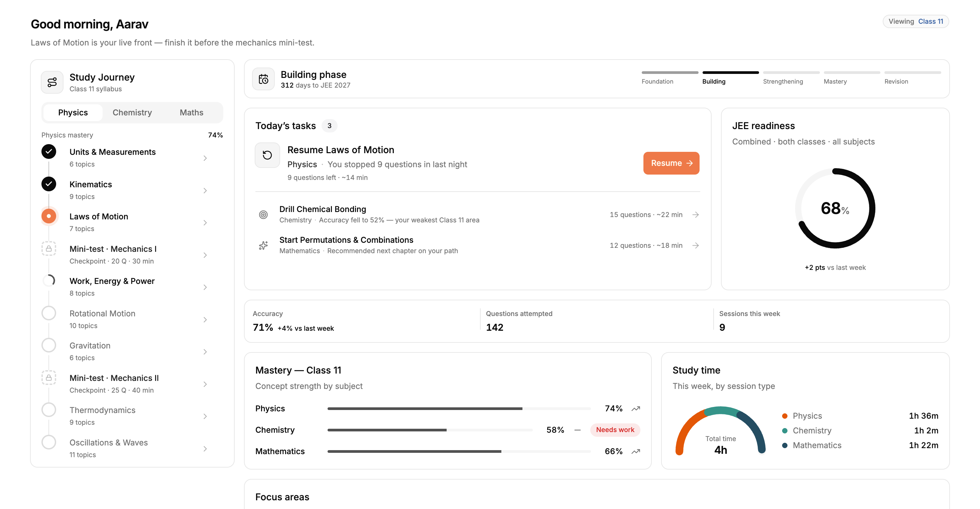
Task: Click the Needs work badge
Action: 615,430
